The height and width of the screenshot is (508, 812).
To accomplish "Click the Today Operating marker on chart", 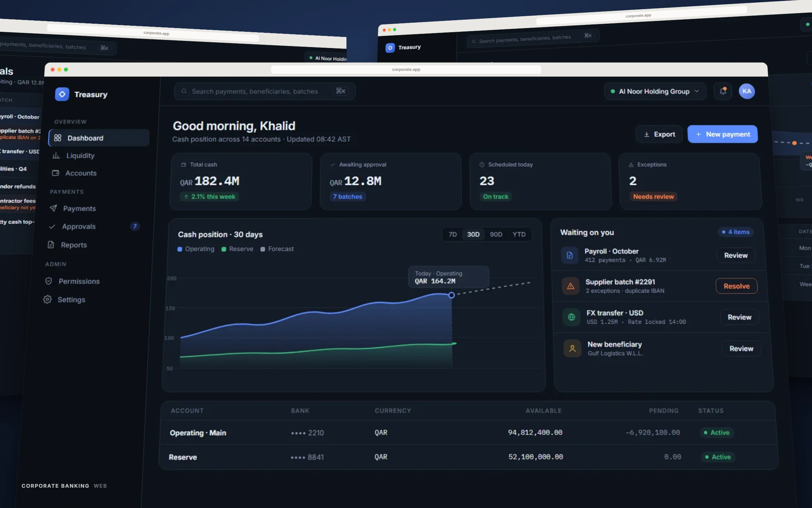I will click(x=451, y=295).
